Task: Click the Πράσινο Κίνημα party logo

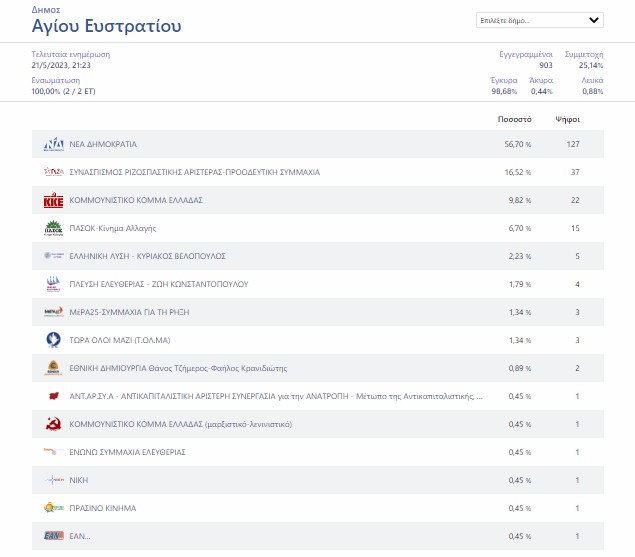Action: click(x=53, y=508)
